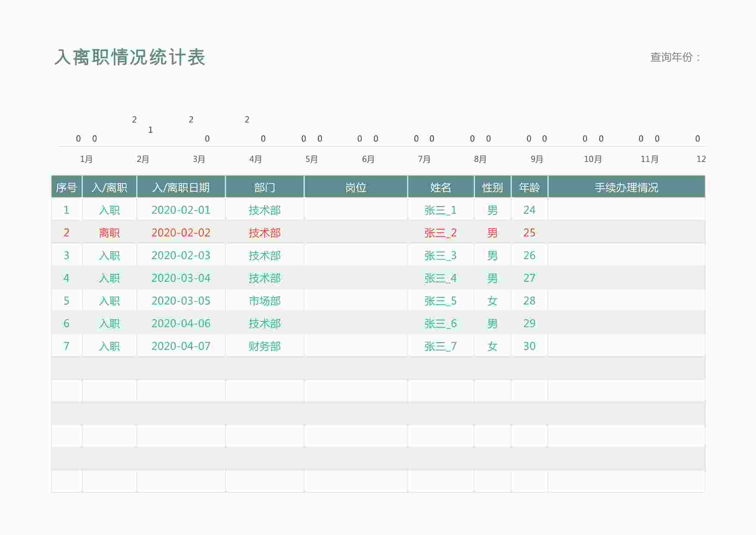Screen dimensions: 756x535
Task: Select name cell 张三_6
Action: click(440, 324)
